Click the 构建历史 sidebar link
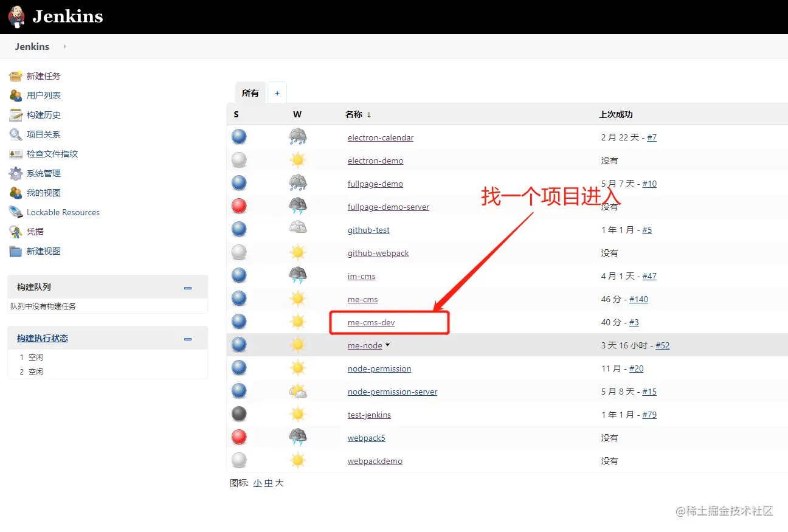 [x=44, y=115]
